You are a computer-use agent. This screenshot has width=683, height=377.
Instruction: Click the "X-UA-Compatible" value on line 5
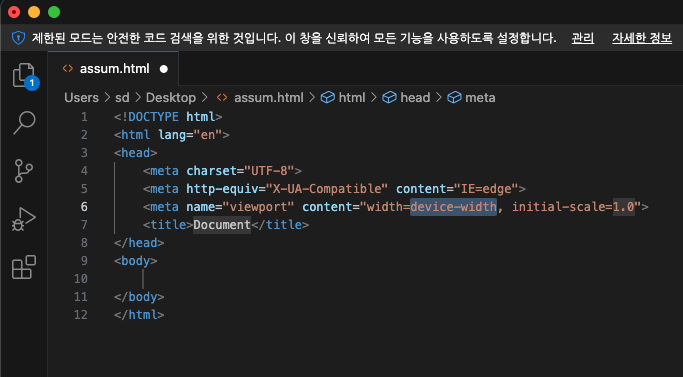(x=327, y=189)
